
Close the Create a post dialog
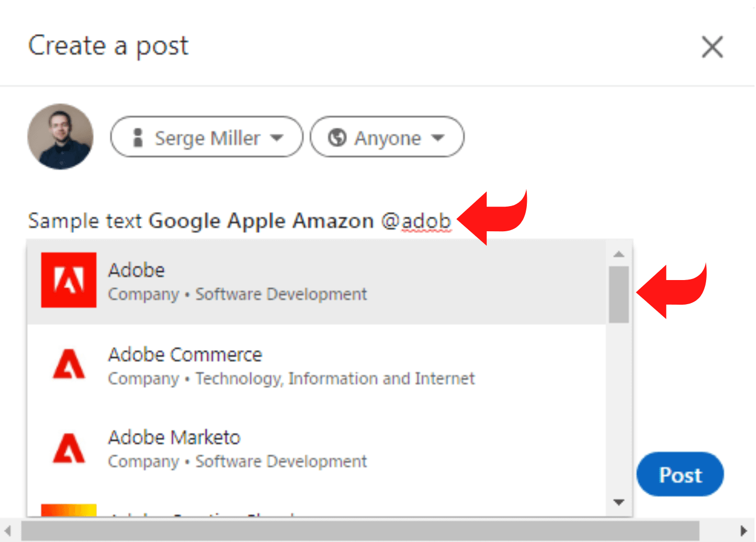pyautogui.click(x=712, y=47)
